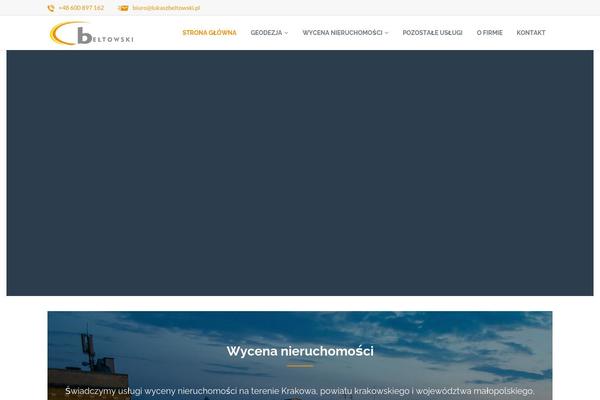The image size is (600, 400).
Task: Click the Wycena nieruchomości heading
Action: (300, 351)
